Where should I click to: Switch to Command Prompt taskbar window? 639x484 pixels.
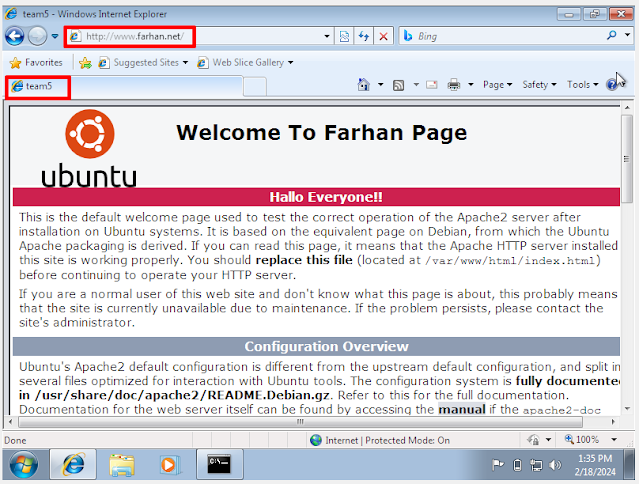(x=220, y=464)
